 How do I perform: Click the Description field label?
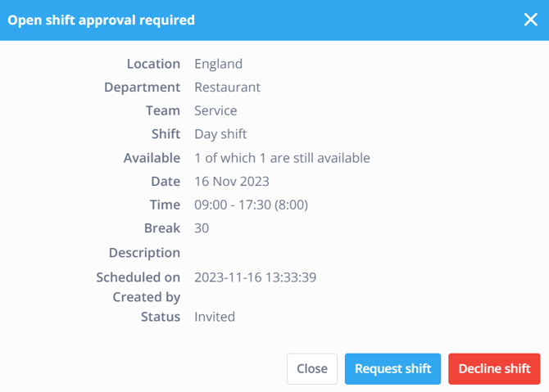pos(144,253)
